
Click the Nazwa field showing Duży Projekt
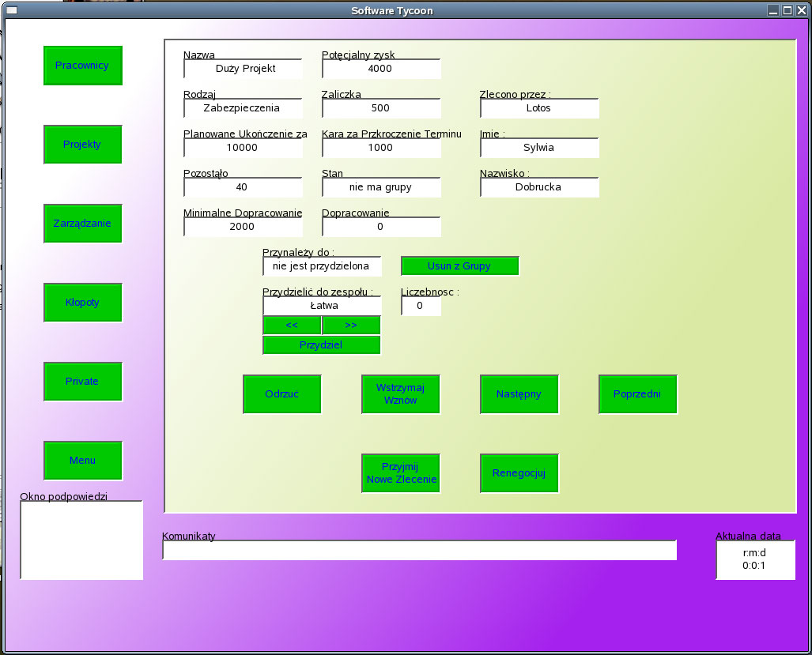(243, 69)
